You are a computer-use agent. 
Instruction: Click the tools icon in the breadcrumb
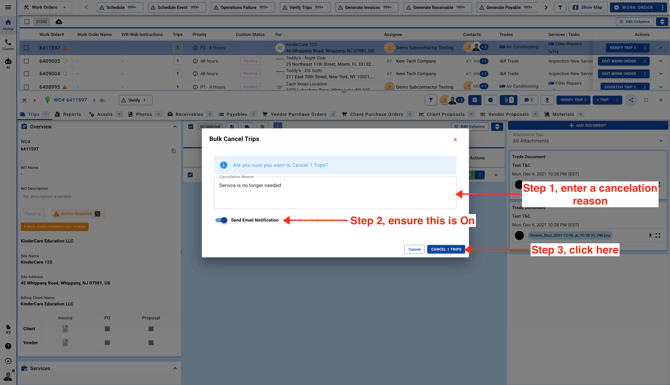point(24,100)
